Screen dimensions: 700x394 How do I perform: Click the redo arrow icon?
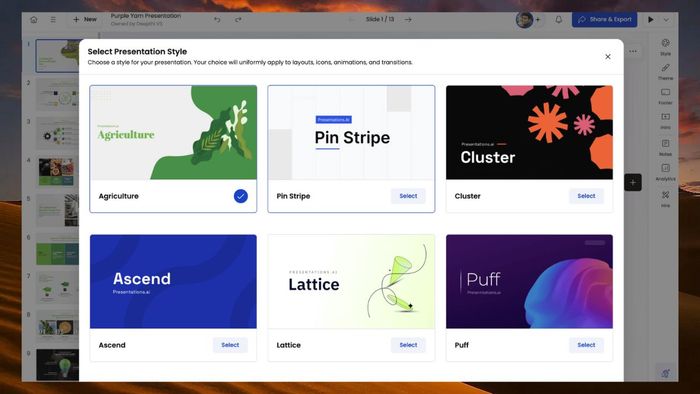click(238, 20)
